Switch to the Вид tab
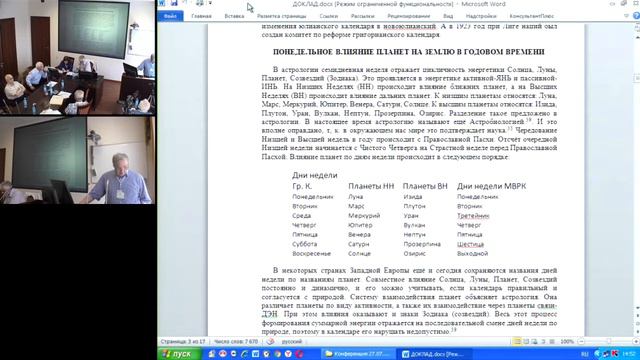This screenshot has height=360, width=640. pyautogui.click(x=448, y=16)
